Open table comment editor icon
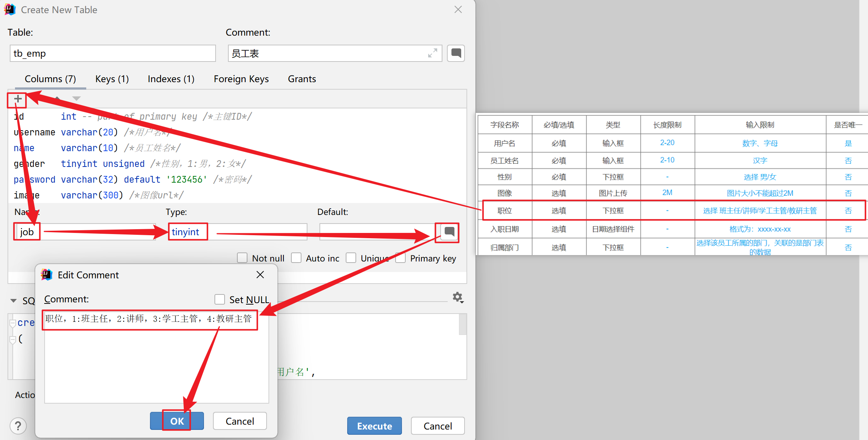The width and height of the screenshot is (868, 440). click(x=456, y=53)
